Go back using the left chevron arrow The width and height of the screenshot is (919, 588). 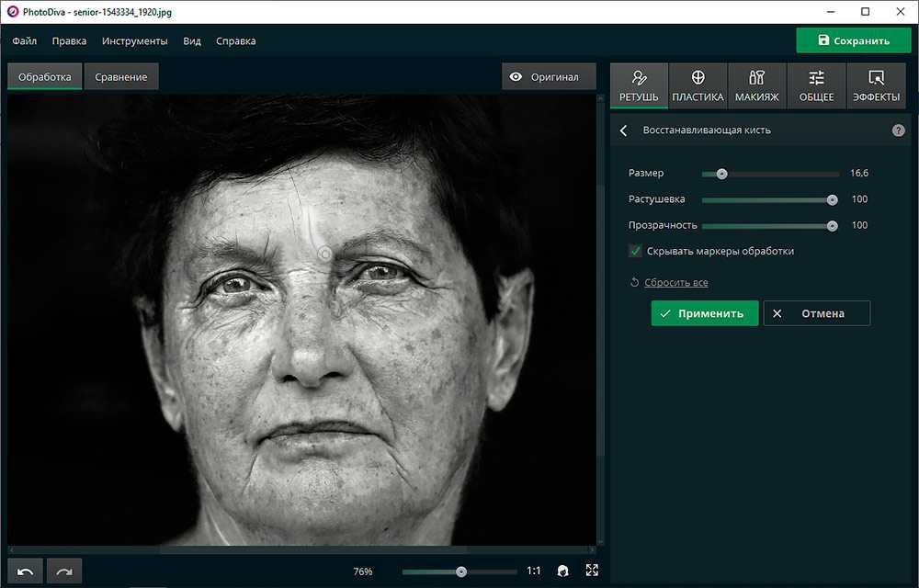coord(624,130)
